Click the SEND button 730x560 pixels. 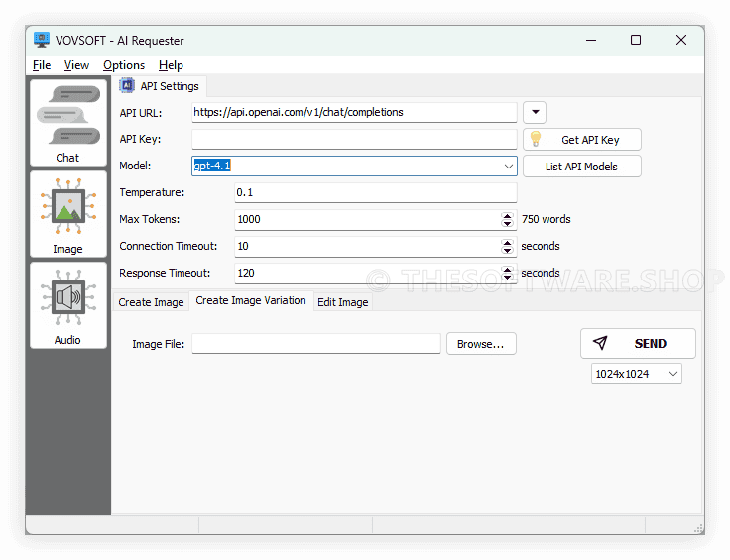(638, 343)
